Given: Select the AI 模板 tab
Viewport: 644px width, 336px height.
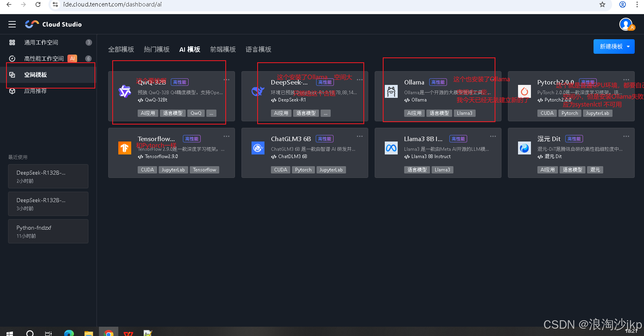Looking at the screenshot, I should [x=190, y=49].
